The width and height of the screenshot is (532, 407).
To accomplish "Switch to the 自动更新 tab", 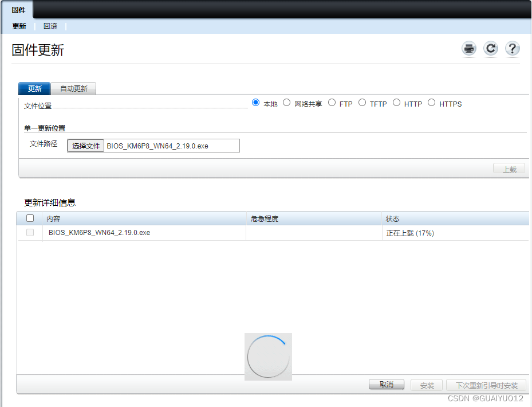I will [x=74, y=89].
